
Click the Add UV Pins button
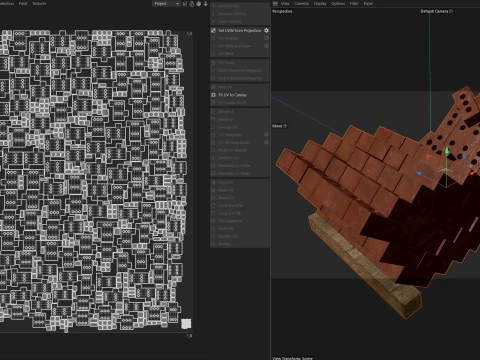tap(240, 6)
